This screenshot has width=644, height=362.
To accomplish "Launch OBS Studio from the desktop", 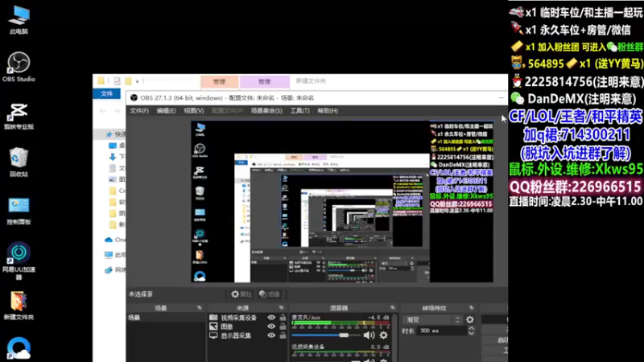I will click(19, 67).
